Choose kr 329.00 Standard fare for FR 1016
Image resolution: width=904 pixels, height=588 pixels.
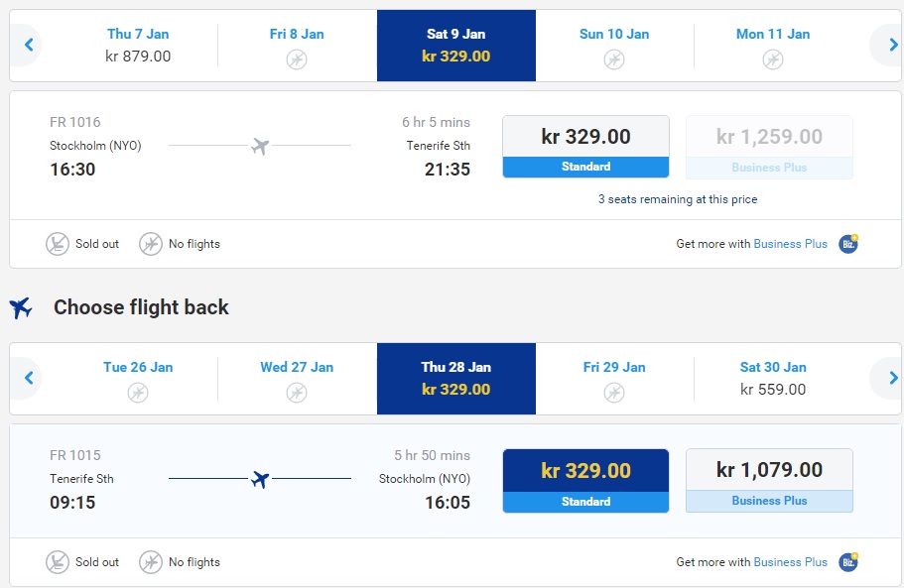point(585,147)
